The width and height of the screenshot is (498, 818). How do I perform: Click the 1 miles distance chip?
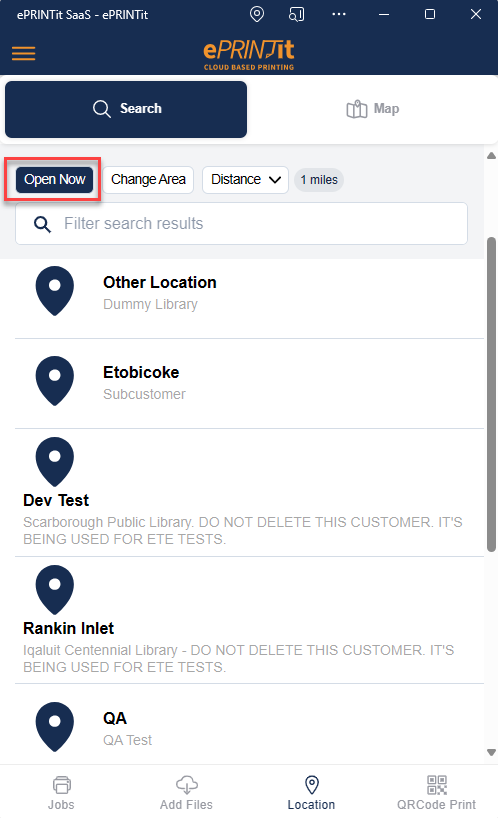(x=319, y=180)
